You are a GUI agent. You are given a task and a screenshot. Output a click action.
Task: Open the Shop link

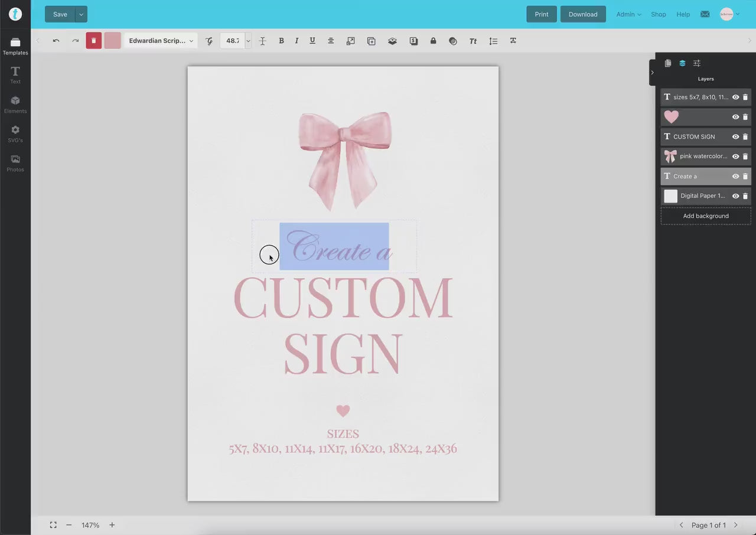coord(659,14)
